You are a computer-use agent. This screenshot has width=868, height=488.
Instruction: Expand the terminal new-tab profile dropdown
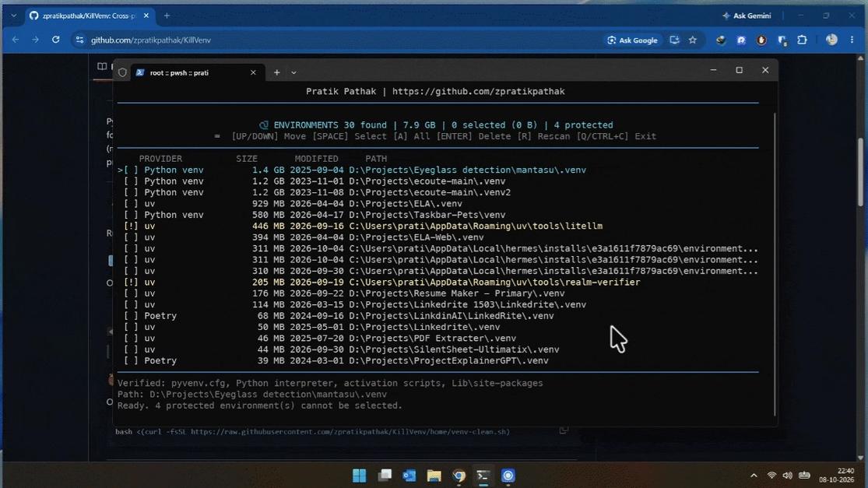click(x=294, y=72)
